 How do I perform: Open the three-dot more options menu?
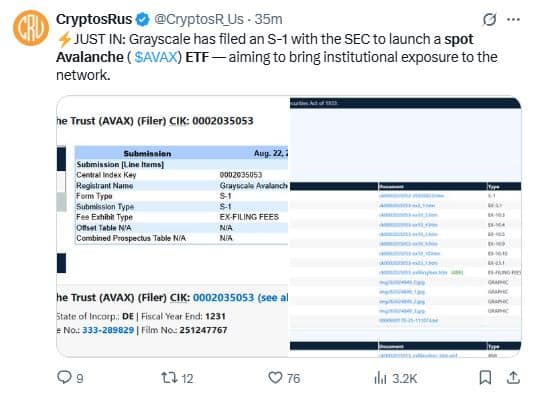(514, 19)
